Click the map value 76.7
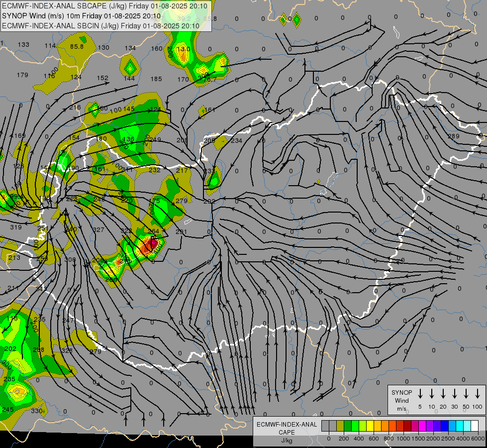487x448 pixels. (209, 80)
